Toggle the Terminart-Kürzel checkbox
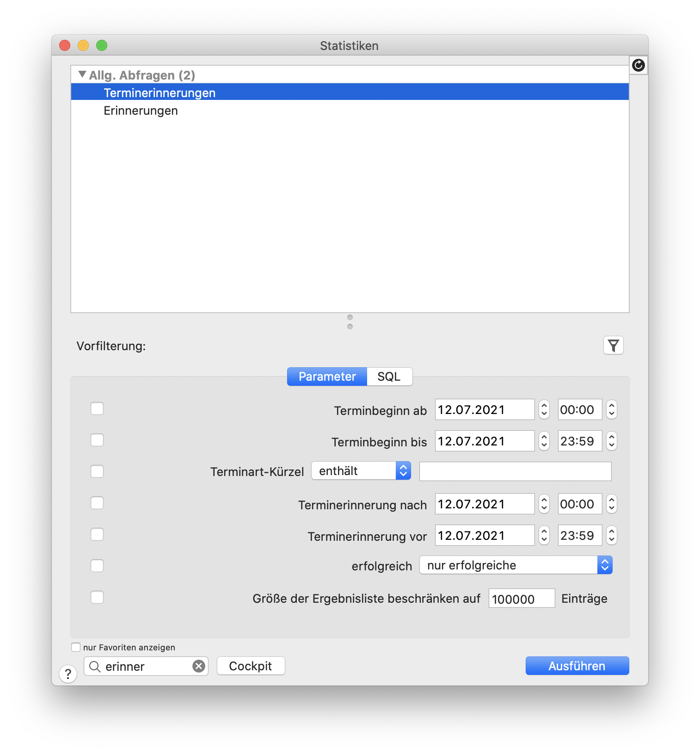Viewport: 700px width, 754px height. 97,471
